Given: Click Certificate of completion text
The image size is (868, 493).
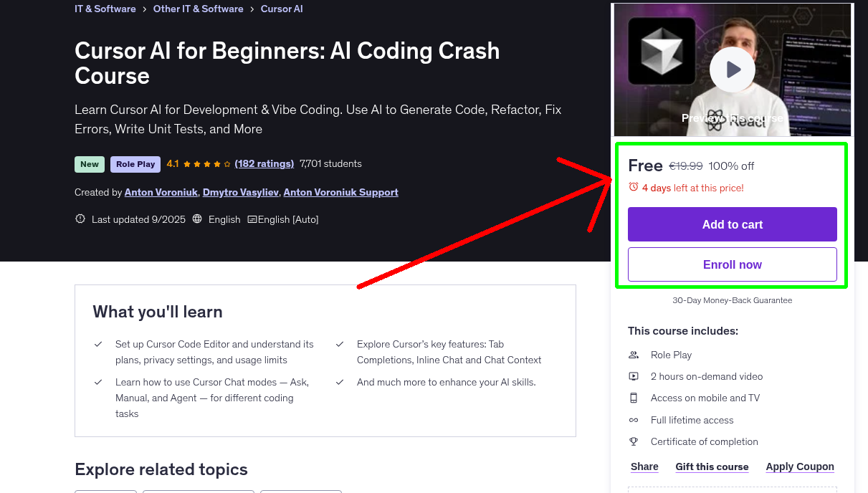Looking at the screenshot, I should point(705,441).
